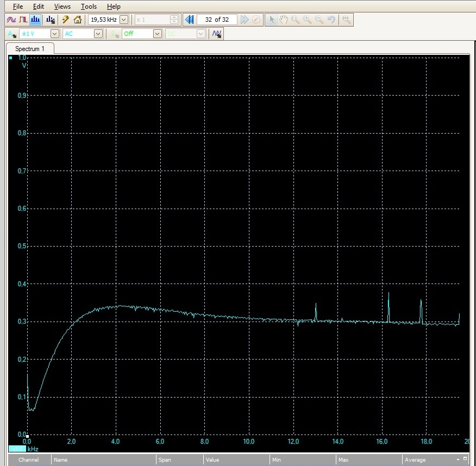Open the Views menu
The height and width of the screenshot is (466, 476).
point(62,7)
